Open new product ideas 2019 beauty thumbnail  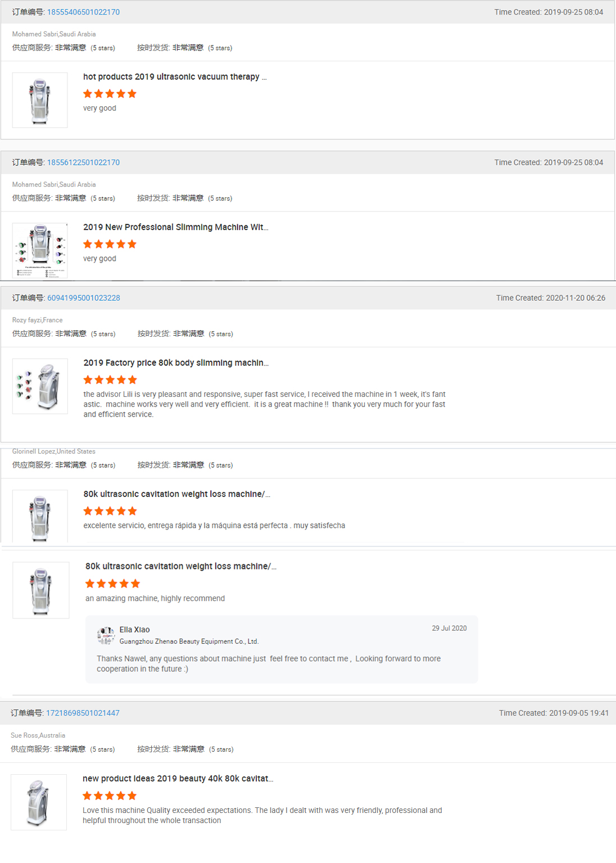[39, 802]
